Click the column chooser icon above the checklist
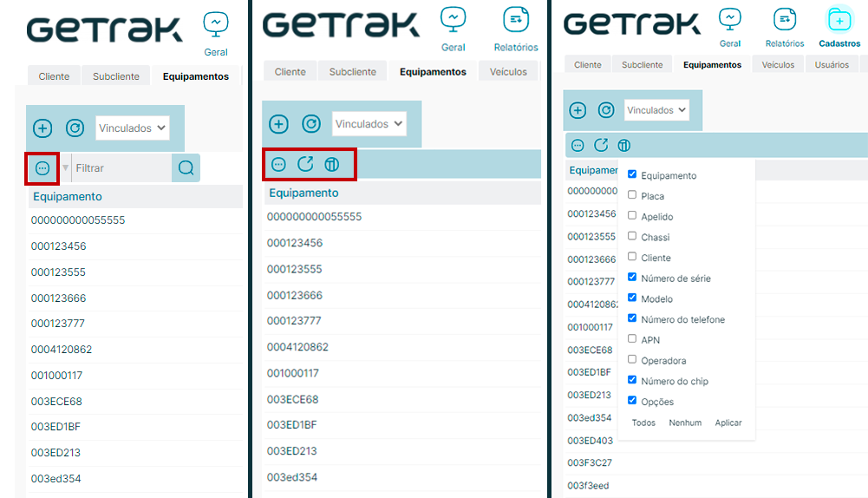 point(623,145)
